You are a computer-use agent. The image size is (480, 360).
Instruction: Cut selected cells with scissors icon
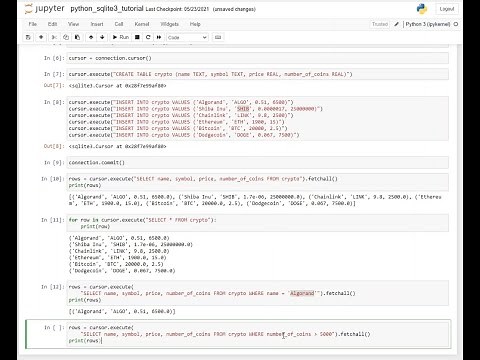click(54, 37)
